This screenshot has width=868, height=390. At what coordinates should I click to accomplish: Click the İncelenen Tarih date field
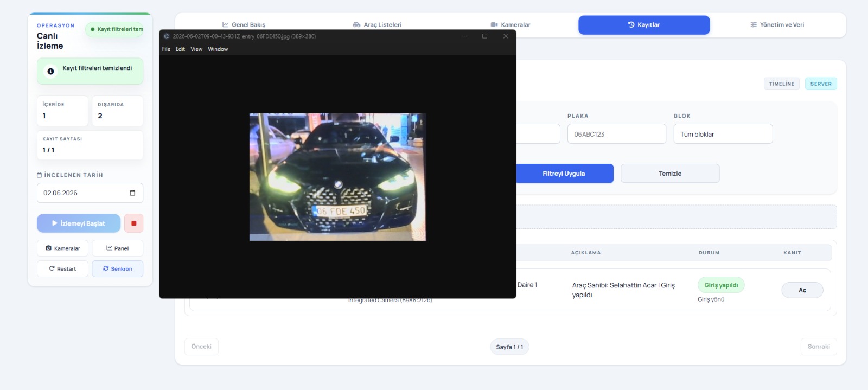(x=90, y=193)
